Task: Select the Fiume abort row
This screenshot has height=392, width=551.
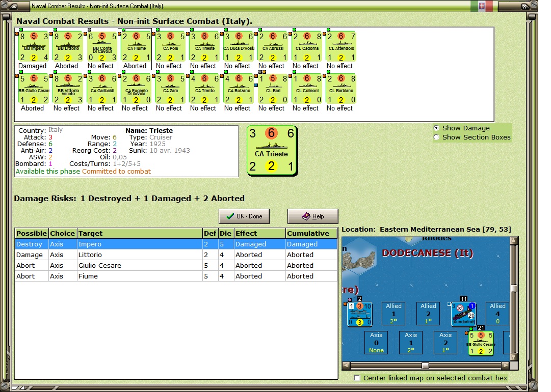Action: [x=176, y=276]
